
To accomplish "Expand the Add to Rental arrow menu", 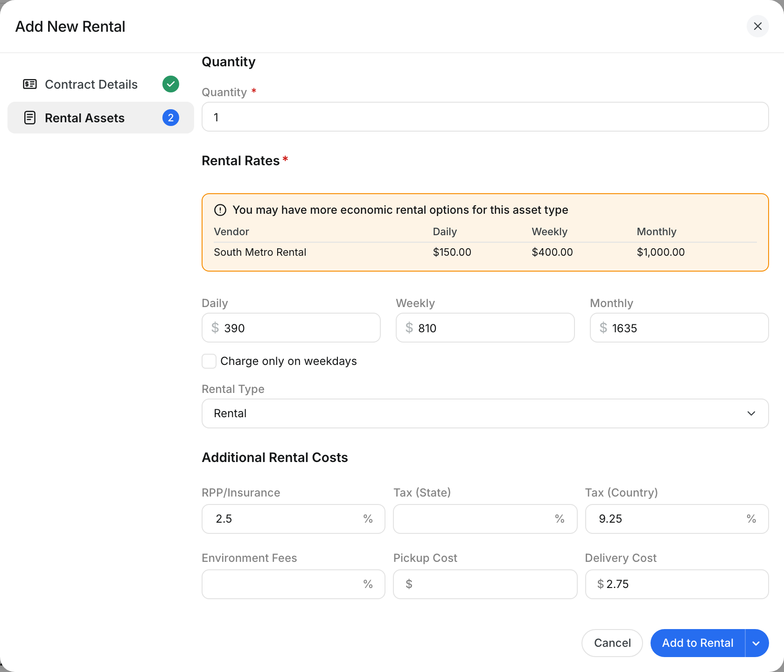I will click(x=757, y=643).
